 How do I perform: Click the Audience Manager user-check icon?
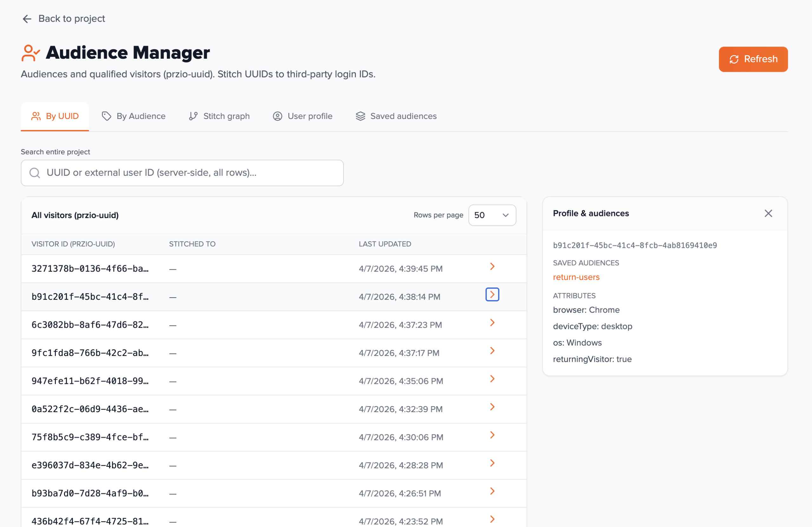[30, 53]
